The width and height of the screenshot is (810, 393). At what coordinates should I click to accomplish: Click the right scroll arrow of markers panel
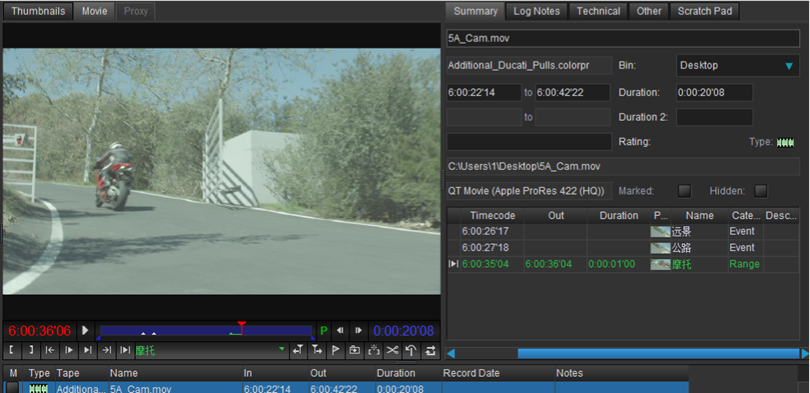coord(805,354)
